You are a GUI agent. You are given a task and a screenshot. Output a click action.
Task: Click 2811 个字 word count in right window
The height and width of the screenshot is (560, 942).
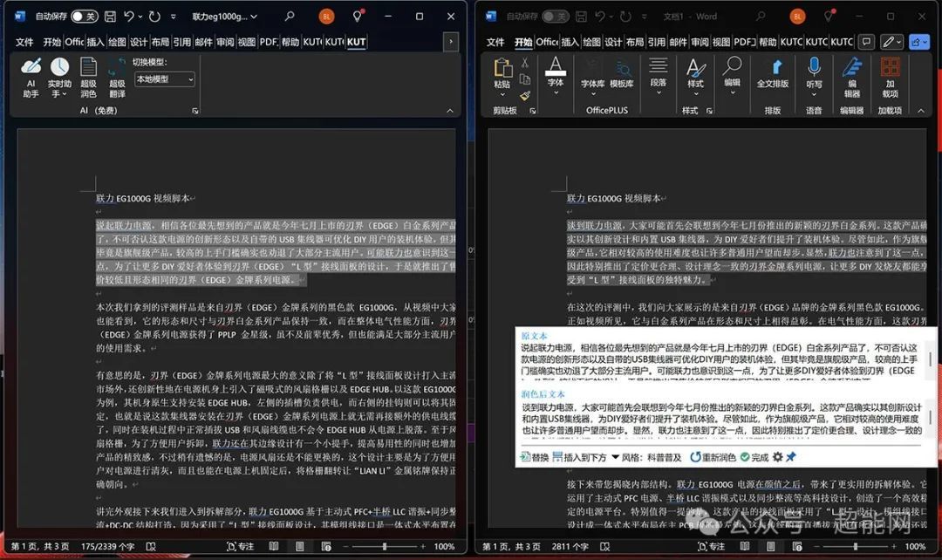(570, 547)
